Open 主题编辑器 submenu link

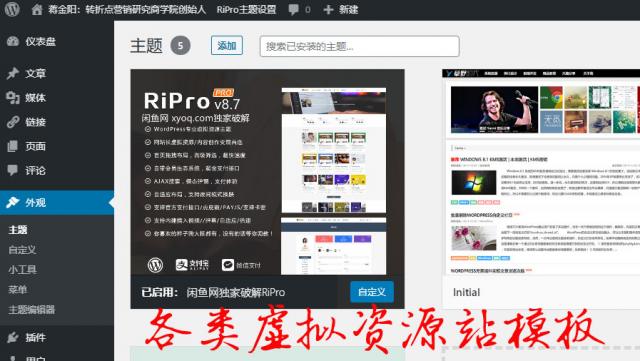[x=31, y=310]
